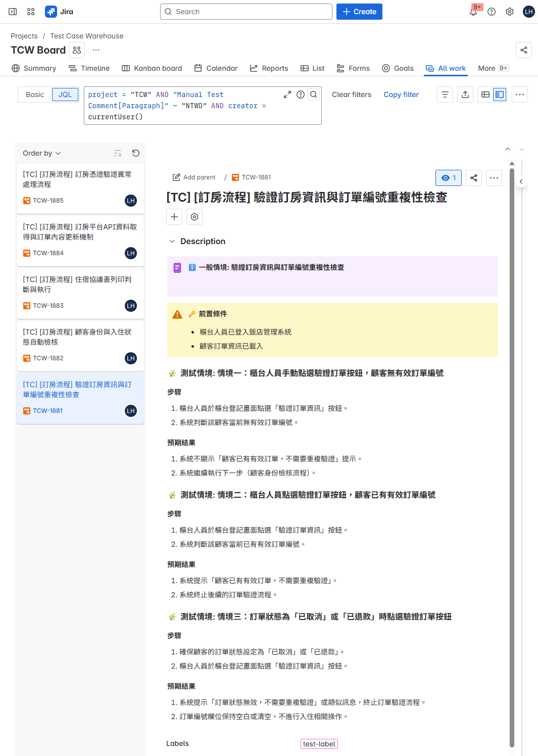Open the More 9+ navigation dropdown
The height and width of the screenshot is (756, 538).
[492, 68]
